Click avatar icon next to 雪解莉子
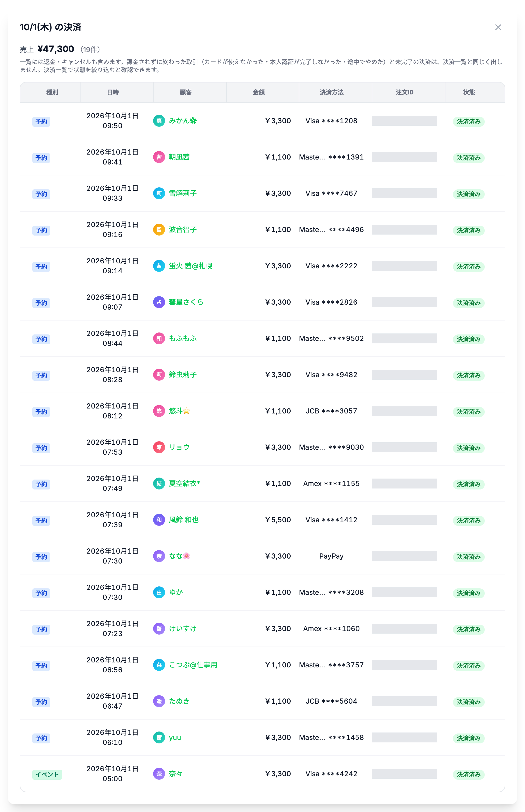 tap(159, 193)
